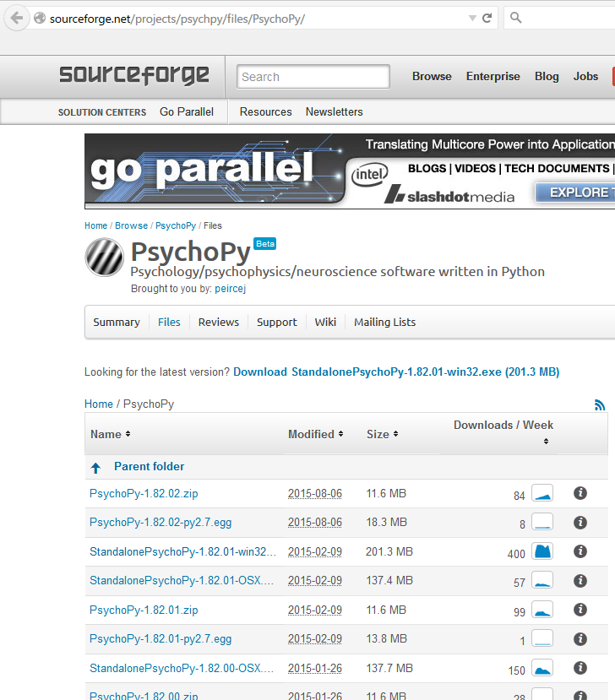615x700 pixels.
Task: Click the PsychoPy striped logo icon
Action: (104, 258)
